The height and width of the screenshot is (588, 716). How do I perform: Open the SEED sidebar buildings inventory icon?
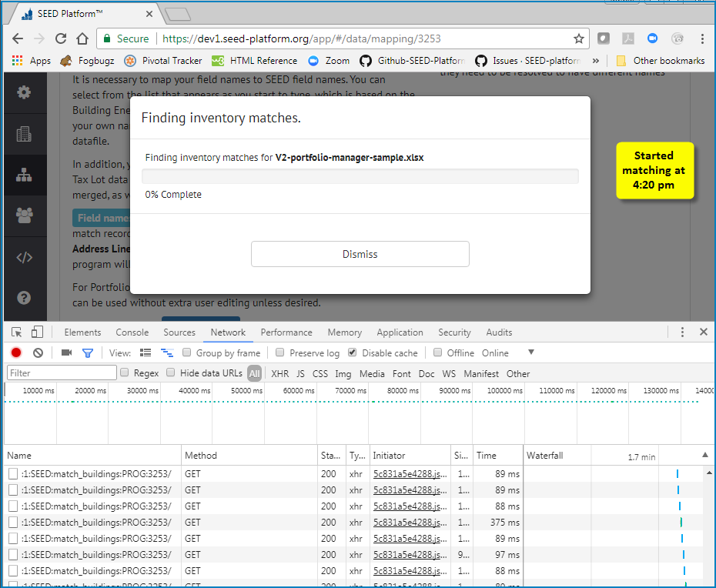coord(24,134)
